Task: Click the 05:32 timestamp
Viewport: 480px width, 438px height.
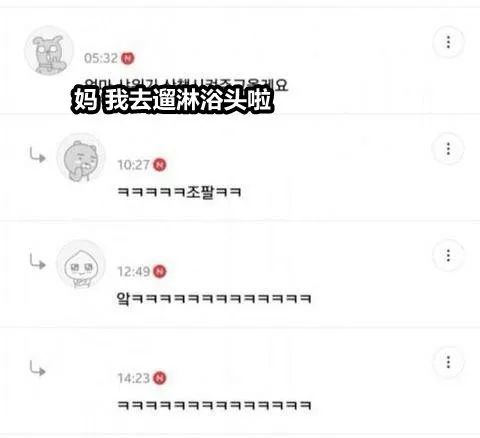Action: [101, 58]
